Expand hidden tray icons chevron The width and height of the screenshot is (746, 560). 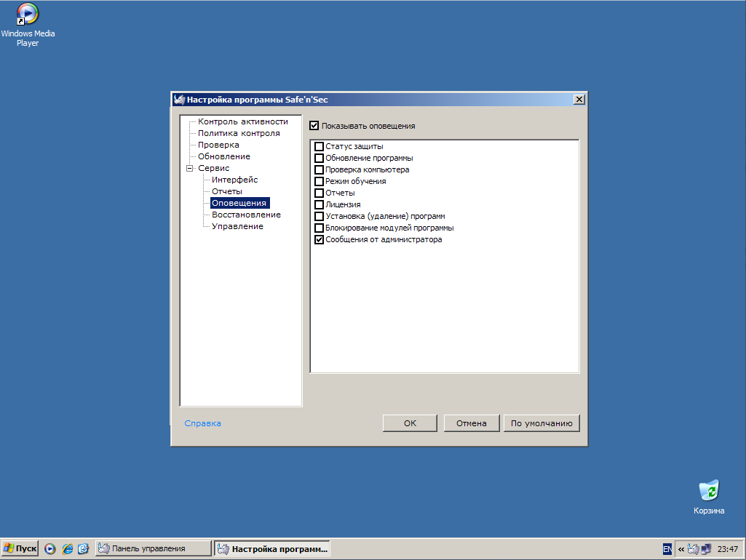coord(681,549)
